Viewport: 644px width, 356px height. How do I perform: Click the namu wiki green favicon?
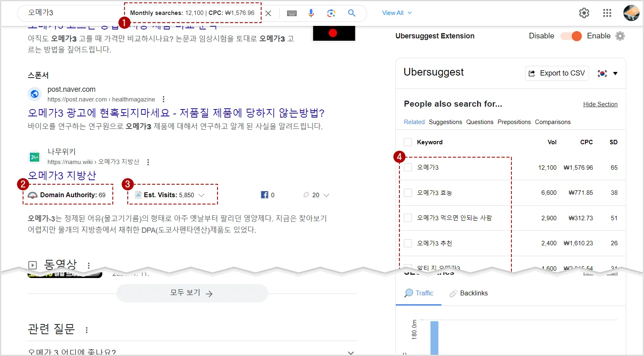coord(35,157)
